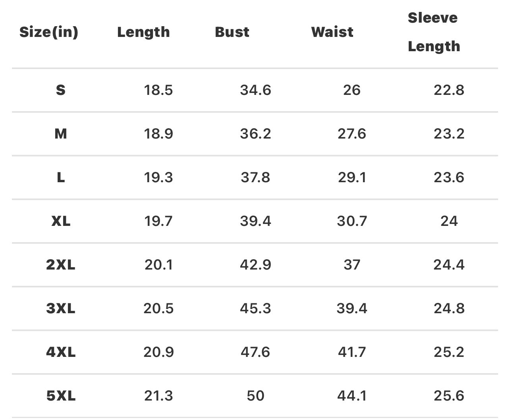Click the Sleeve Length column header
Screen dimensions: 510x420
coord(433,32)
